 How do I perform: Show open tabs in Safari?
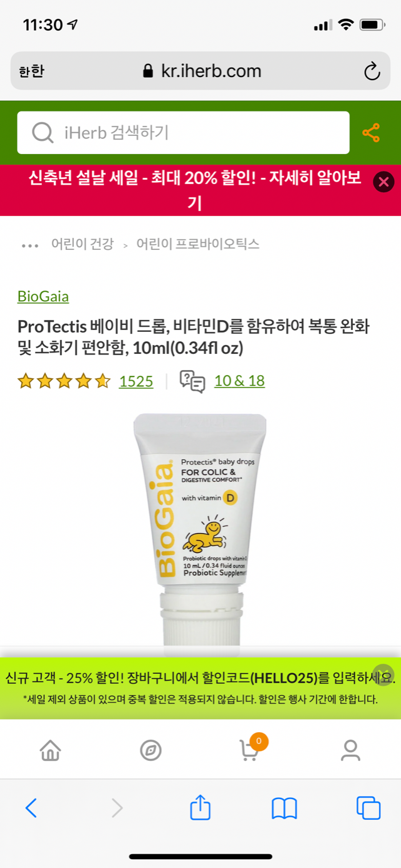(368, 808)
